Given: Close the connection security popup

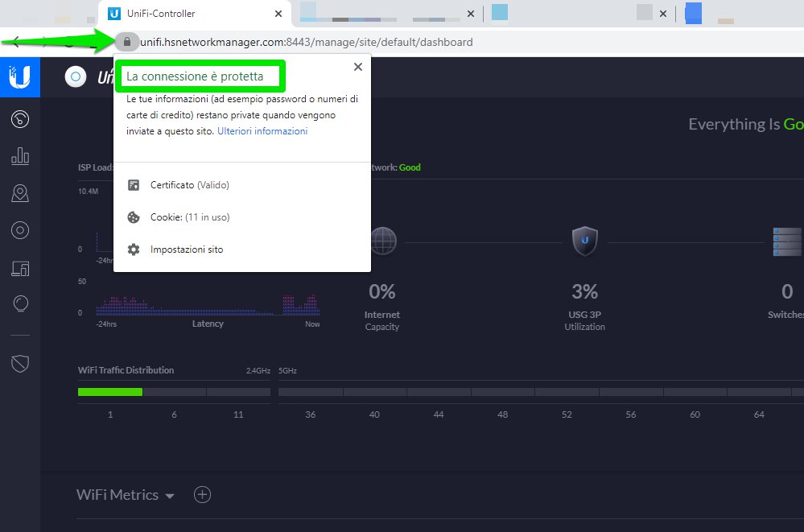Looking at the screenshot, I should [x=358, y=68].
